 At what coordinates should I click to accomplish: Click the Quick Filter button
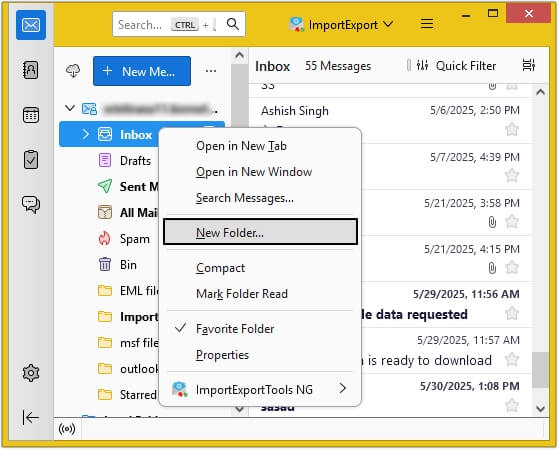coord(456,66)
